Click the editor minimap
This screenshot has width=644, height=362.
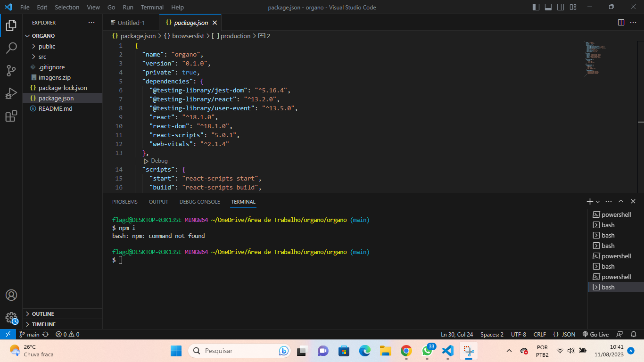click(x=595, y=58)
